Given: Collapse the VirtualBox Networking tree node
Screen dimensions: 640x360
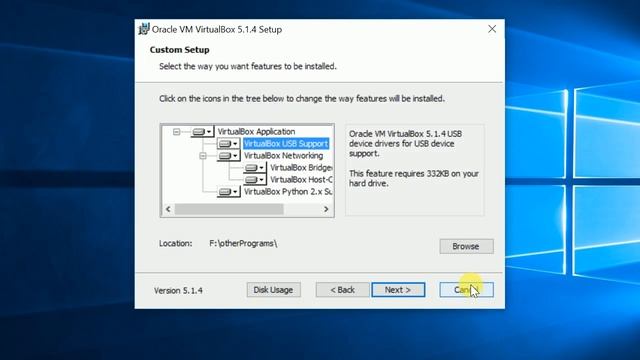Looking at the screenshot, I should [x=203, y=156].
